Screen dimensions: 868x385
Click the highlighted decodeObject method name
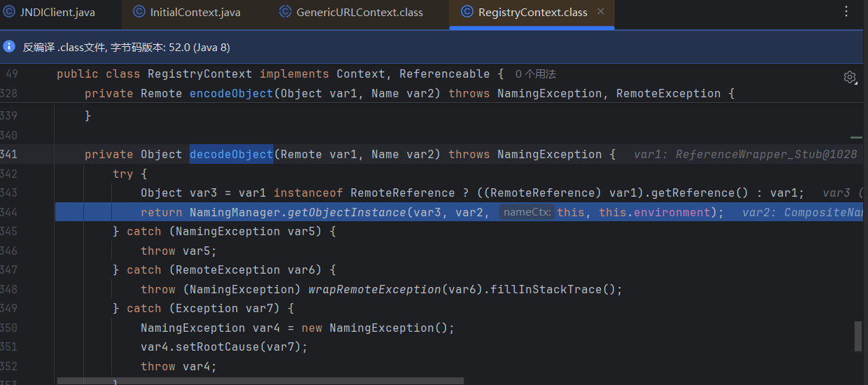tap(231, 155)
